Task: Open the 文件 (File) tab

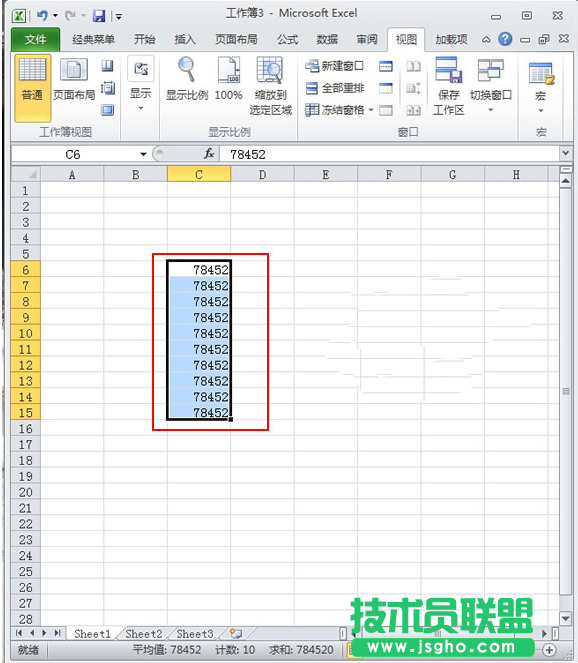Action: pos(36,39)
